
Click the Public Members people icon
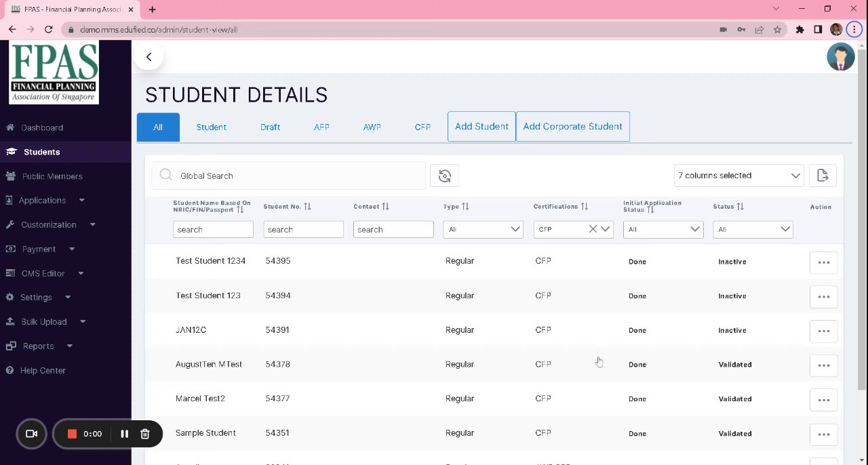click(11, 176)
